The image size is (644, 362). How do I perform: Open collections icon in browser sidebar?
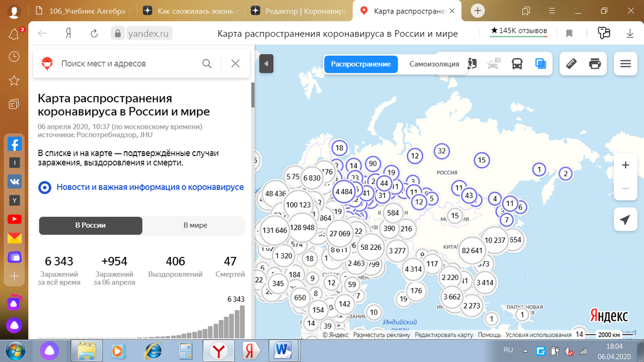[x=14, y=104]
